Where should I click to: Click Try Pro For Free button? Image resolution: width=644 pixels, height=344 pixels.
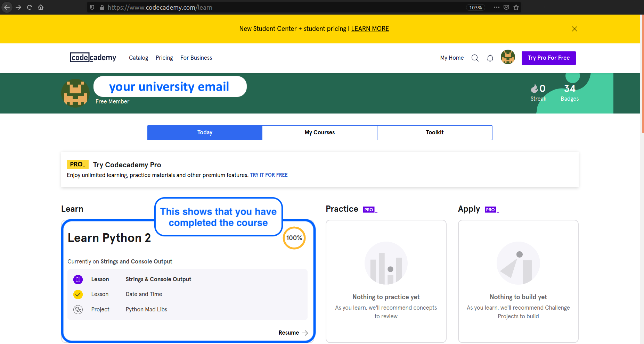click(x=548, y=58)
